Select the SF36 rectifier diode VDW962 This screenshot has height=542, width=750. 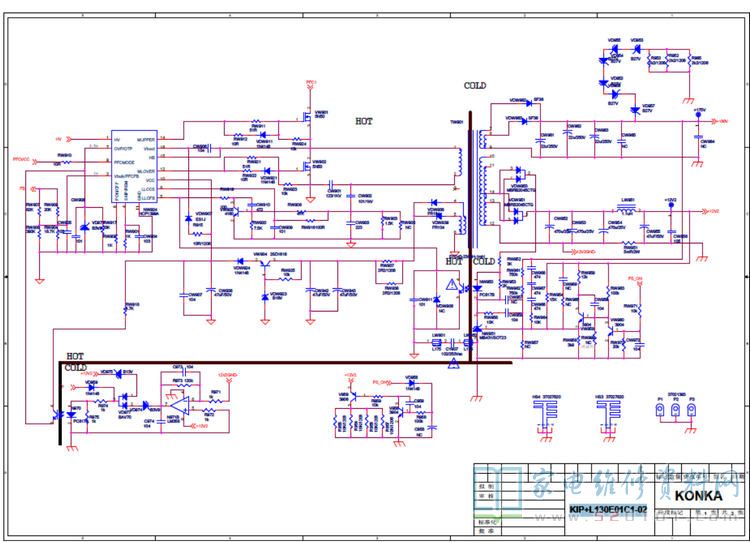coord(529,103)
